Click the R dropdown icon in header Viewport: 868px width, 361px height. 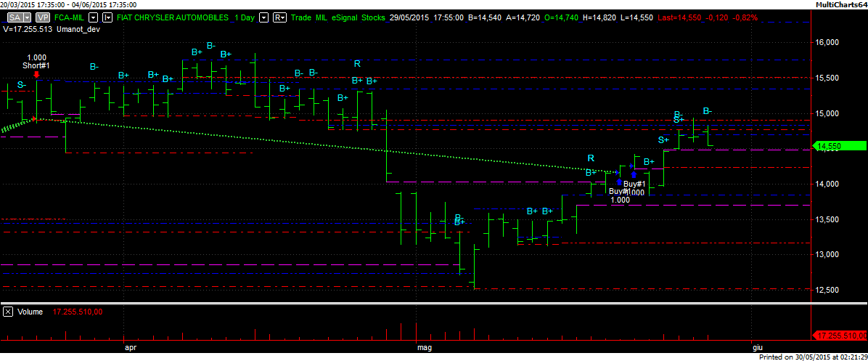[279, 17]
